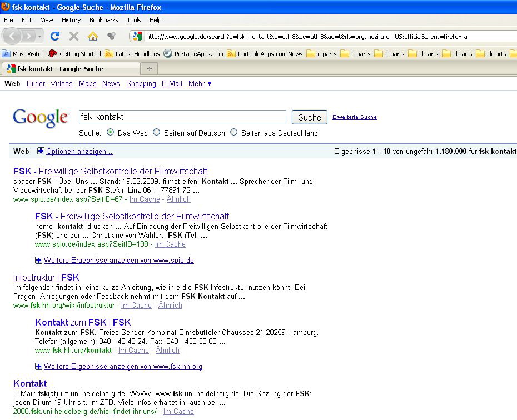Click the Google site icon in address bar
This screenshot has width=517, height=420.
tap(137, 37)
